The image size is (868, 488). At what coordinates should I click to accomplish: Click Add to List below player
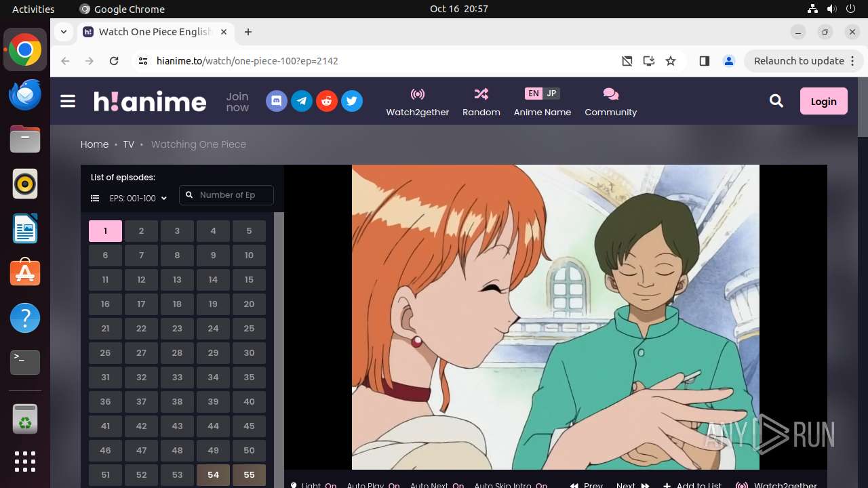coord(692,484)
